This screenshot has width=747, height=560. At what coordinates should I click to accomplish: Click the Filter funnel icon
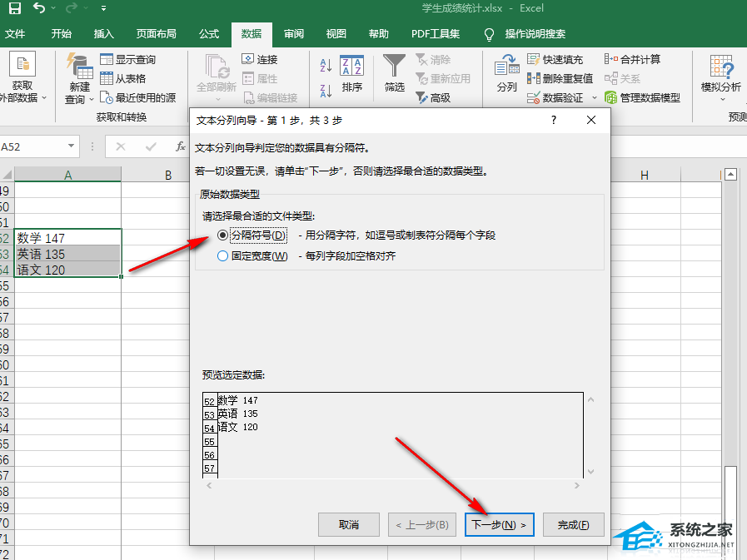pyautogui.click(x=394, y=67)
